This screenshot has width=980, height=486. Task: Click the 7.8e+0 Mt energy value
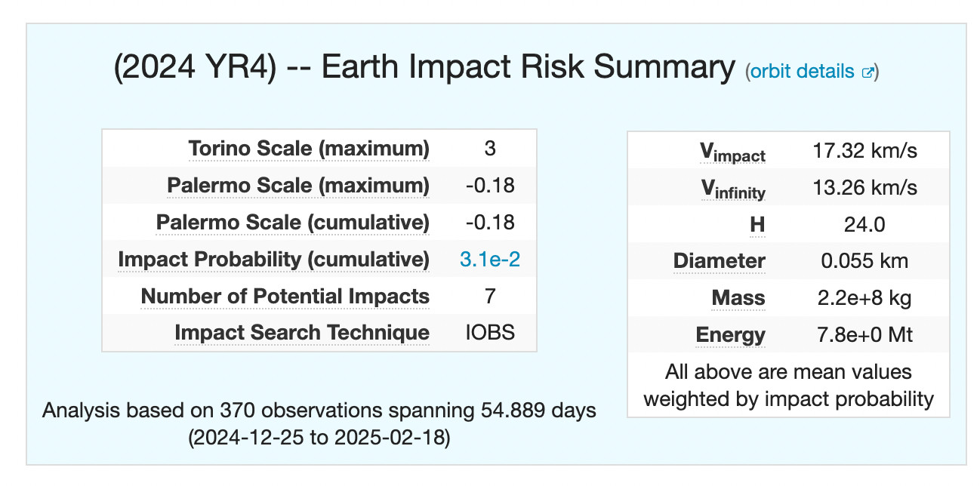[x=864, y=334]
